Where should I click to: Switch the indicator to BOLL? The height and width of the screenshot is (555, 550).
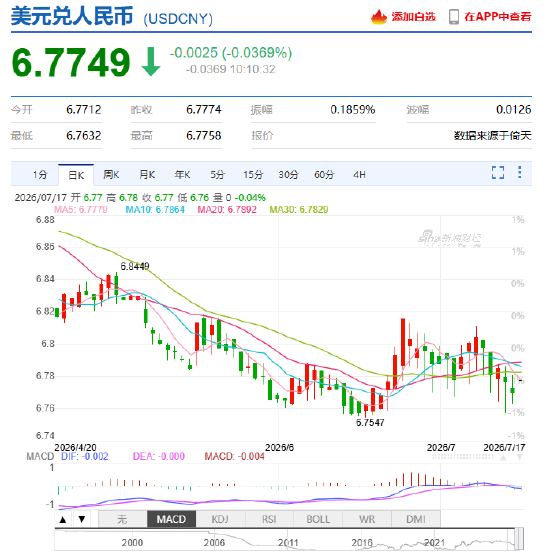[318, 519]
